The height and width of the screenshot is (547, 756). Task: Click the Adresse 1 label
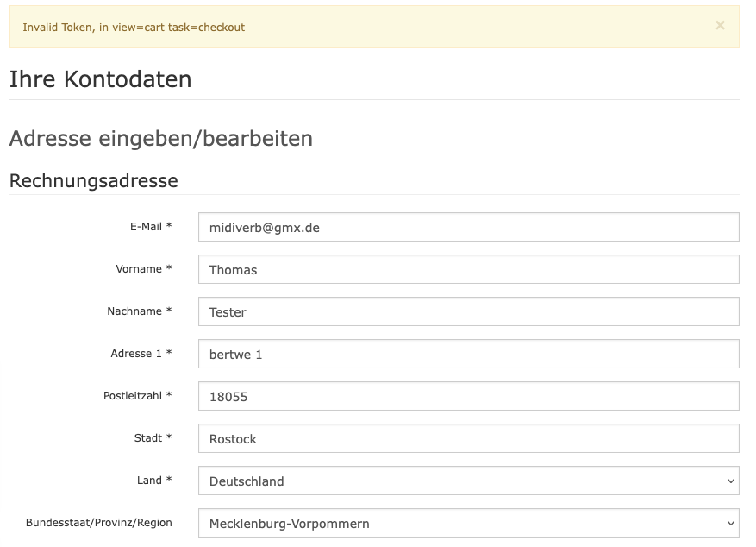coord(141,353)
